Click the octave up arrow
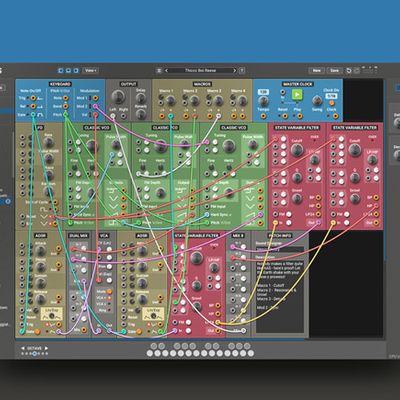The image size is (400, 400). [x=46, y=348]
